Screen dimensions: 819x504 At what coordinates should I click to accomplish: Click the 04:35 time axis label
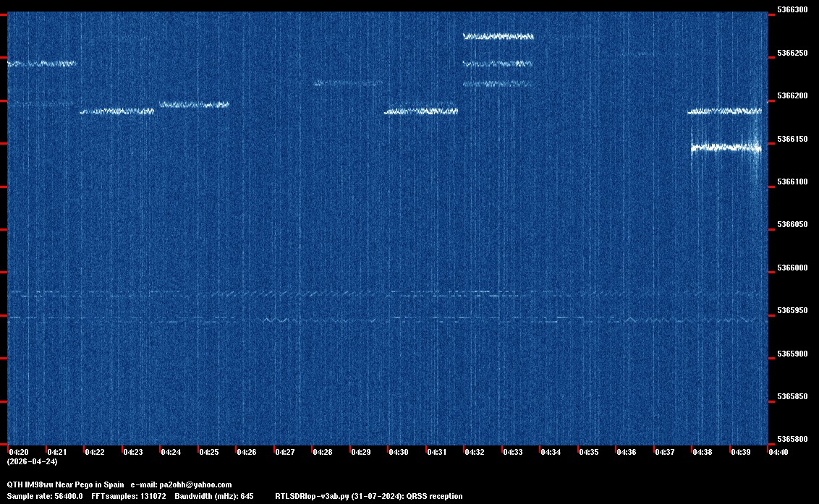588,452
